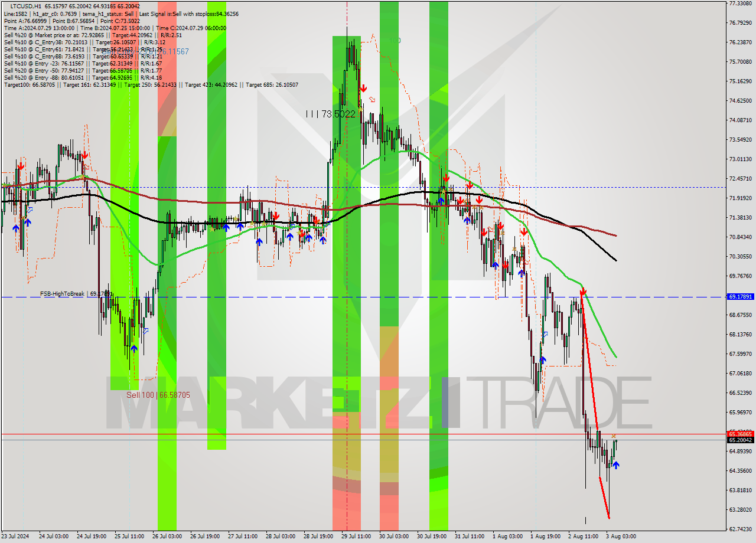
Task: Click the 'Time A:2024.07.29 13:00:00' text
Action: coord(39,28)
